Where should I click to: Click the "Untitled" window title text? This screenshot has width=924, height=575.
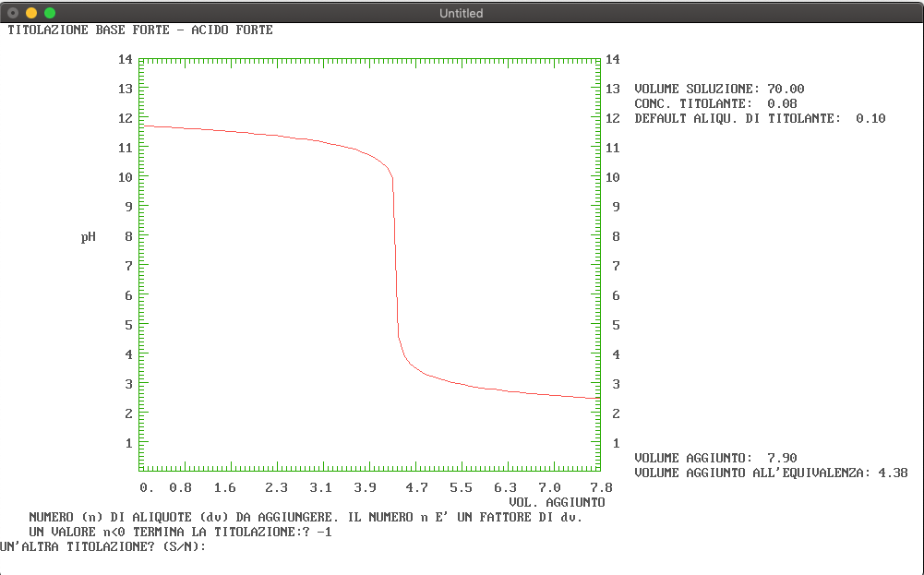(x=461, y=13)
